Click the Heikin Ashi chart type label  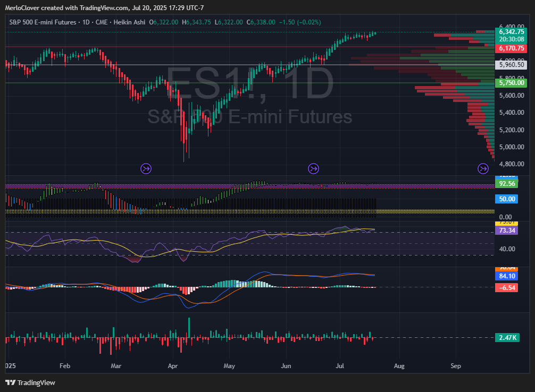[x=129, y=22]
